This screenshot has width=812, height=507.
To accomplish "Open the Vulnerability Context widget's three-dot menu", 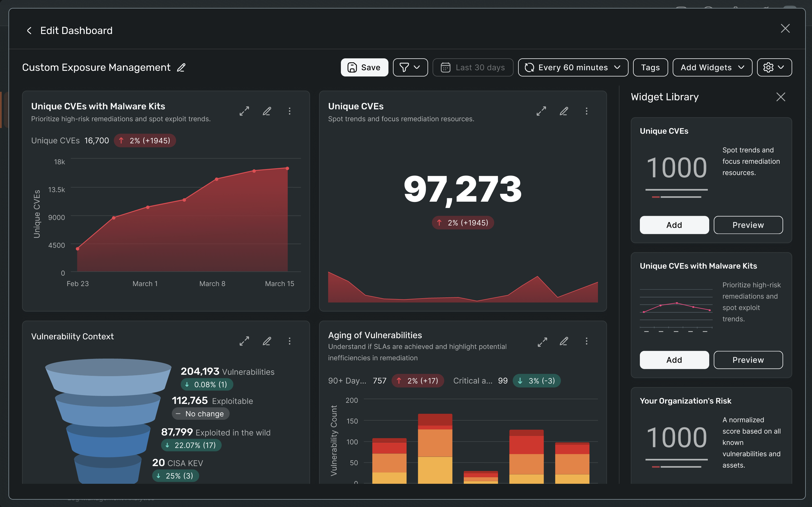I will coord(290,341).
